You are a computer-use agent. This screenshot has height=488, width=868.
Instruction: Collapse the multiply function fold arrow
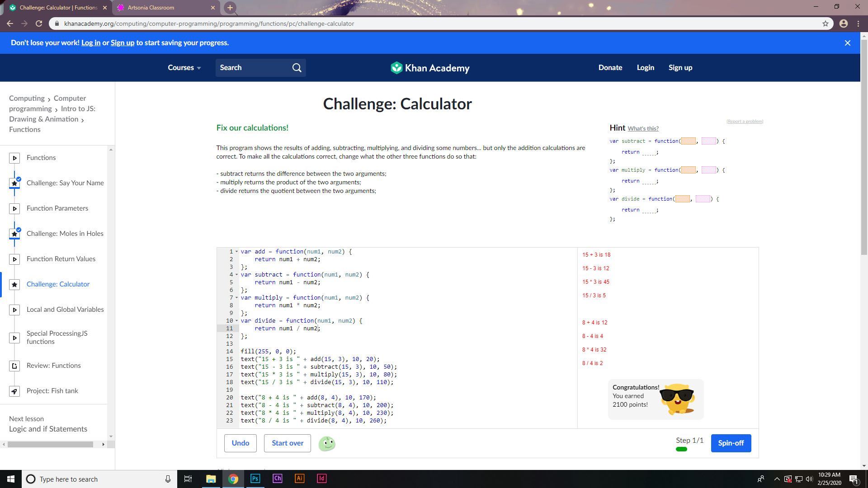click(236, 298)
